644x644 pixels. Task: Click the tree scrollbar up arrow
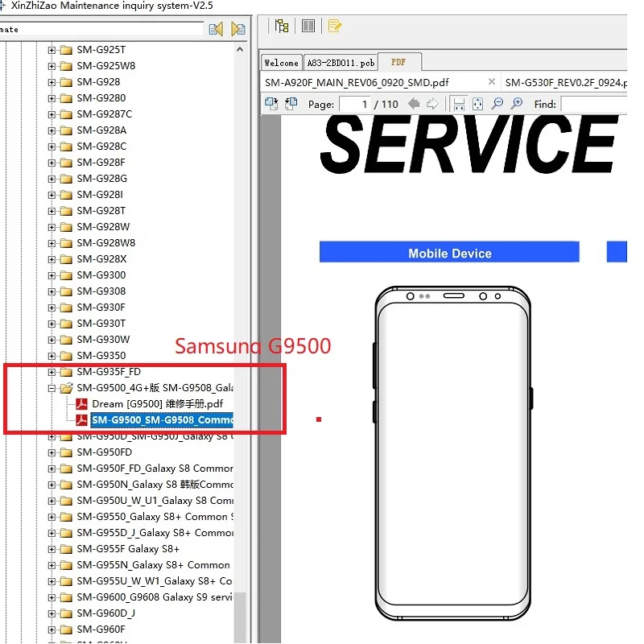240,49
